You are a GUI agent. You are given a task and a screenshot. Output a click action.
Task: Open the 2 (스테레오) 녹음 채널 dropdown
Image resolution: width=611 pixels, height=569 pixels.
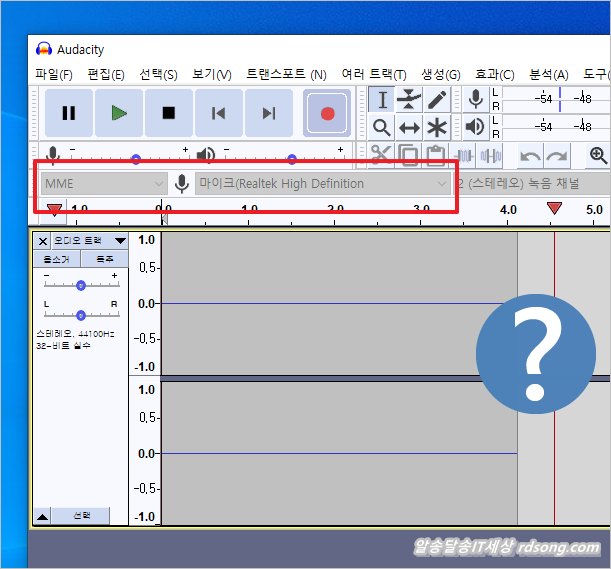tap(532, 183)
